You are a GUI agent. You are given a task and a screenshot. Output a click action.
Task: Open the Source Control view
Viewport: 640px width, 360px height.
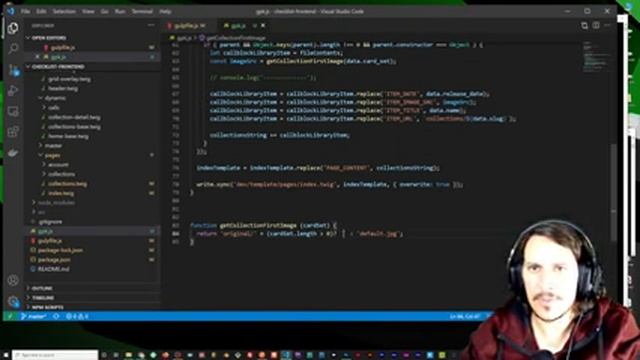13,70
